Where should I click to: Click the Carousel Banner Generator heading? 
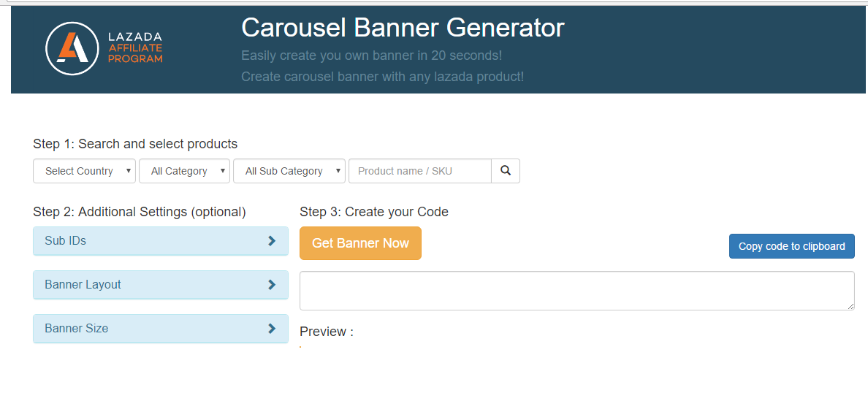[403, 28]
